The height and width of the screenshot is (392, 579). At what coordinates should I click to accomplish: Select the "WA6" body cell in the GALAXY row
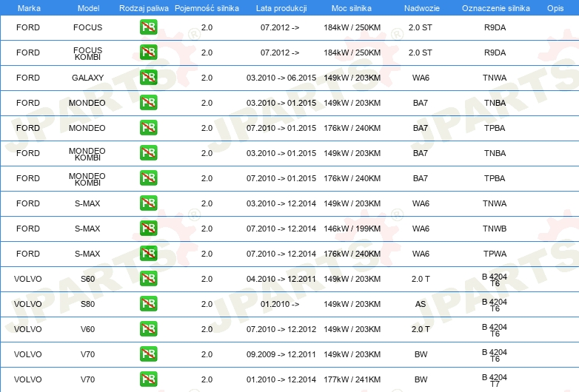(421, 78)
